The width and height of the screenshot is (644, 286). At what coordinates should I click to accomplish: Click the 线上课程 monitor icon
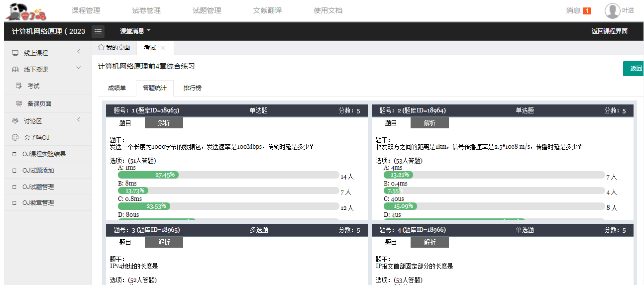(15, 53)
